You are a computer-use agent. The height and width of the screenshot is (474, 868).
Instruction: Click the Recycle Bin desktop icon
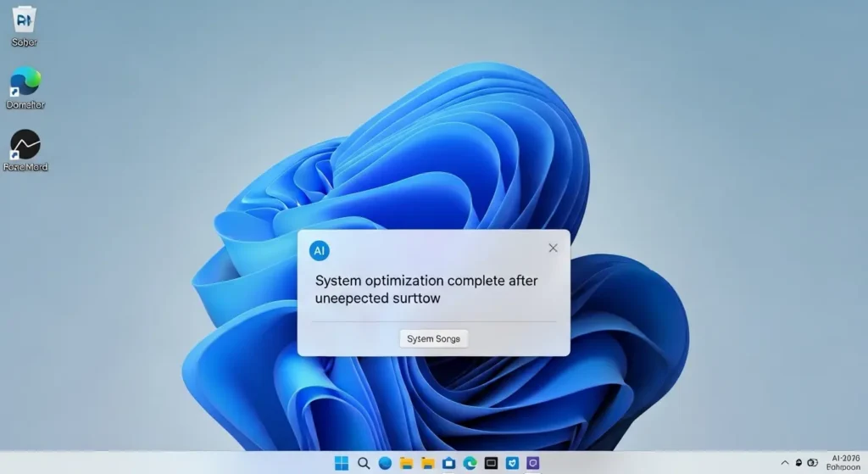click(25, 20)
